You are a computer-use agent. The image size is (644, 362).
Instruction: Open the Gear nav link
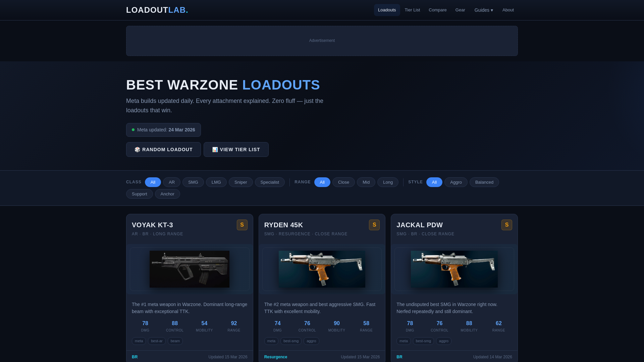(x=460, y=10)
